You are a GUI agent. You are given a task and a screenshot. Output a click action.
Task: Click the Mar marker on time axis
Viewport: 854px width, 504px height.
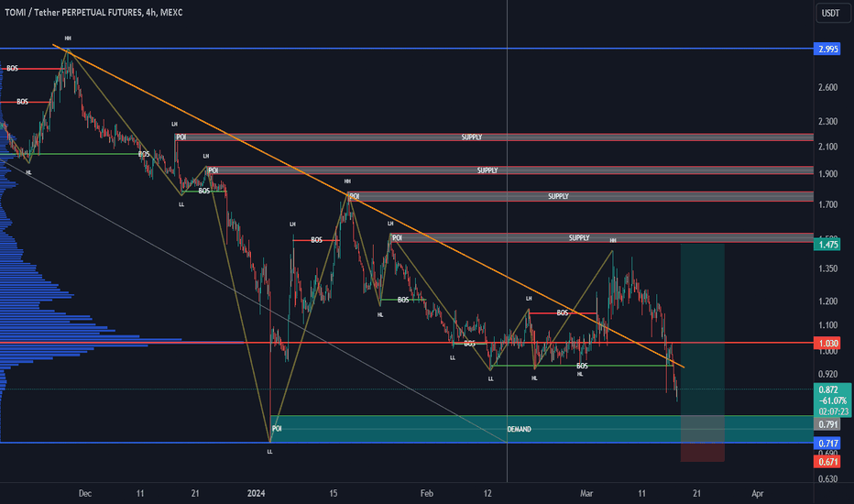(x=586, y=494)
